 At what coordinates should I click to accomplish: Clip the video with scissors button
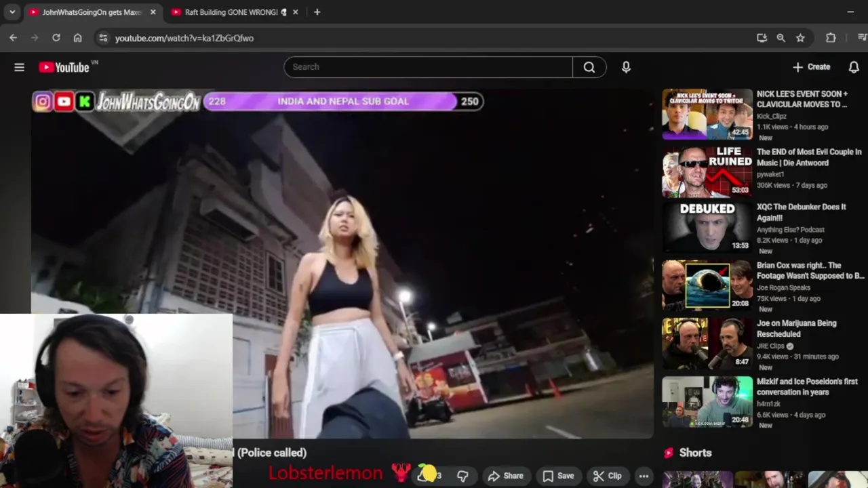(608, 476)
